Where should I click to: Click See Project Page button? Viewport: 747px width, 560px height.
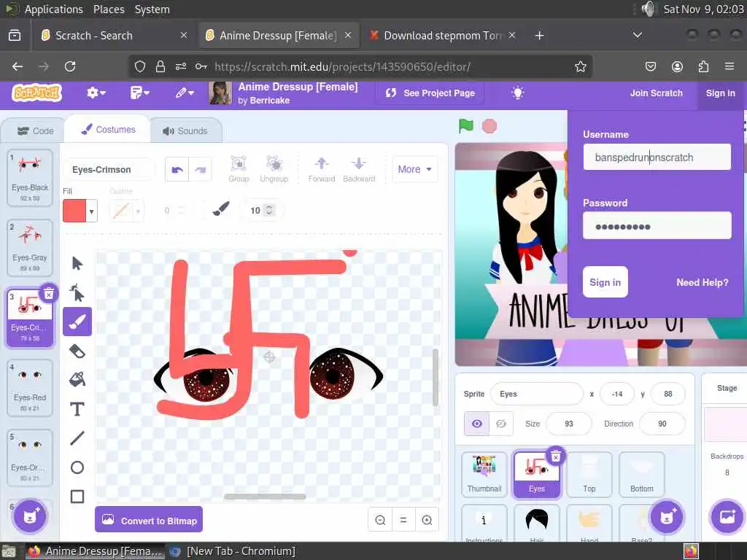[430, 93]
